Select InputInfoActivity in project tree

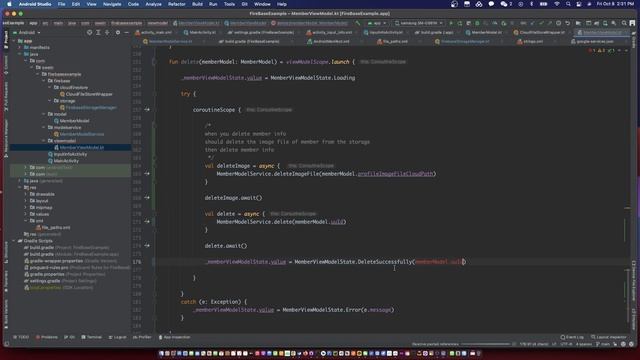[67, 154]
